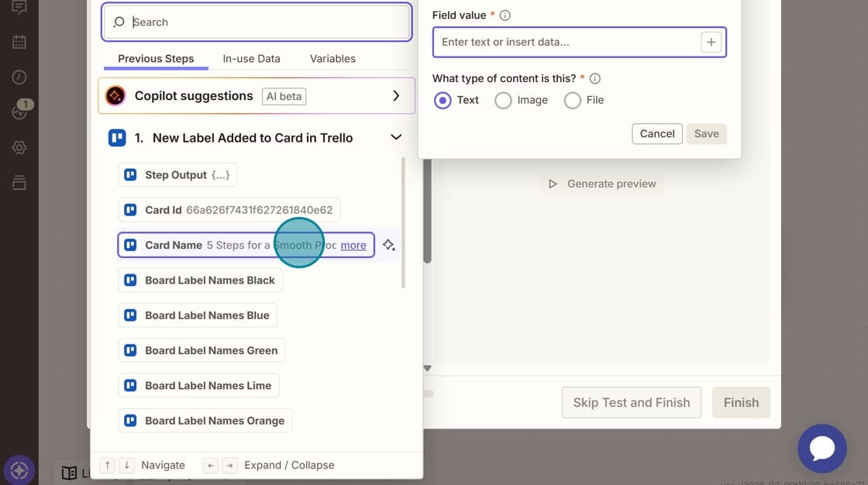Insert the Card Name data pill

pyautogui.click(x=246, y=245)
